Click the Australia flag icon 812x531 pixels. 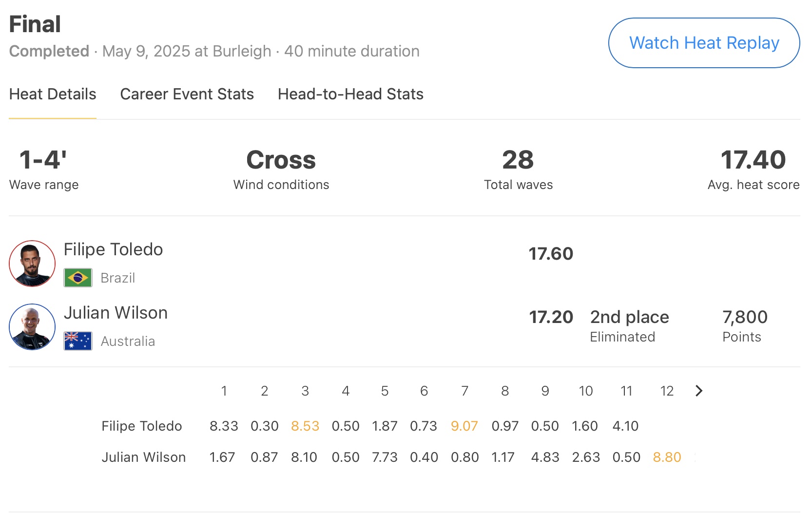[x=78, y=341]
